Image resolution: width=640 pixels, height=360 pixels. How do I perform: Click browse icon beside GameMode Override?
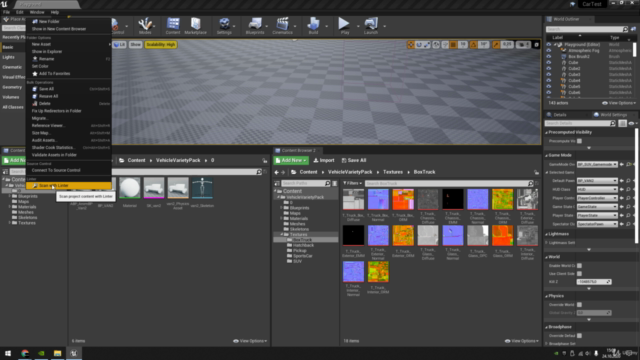click(629, 164)
